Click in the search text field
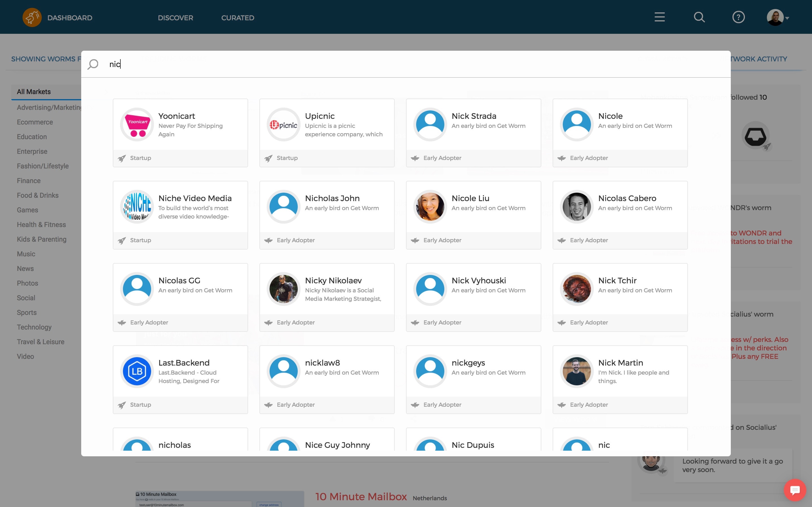This screenshot has width=812, height=507. click(x=403, y=64)
